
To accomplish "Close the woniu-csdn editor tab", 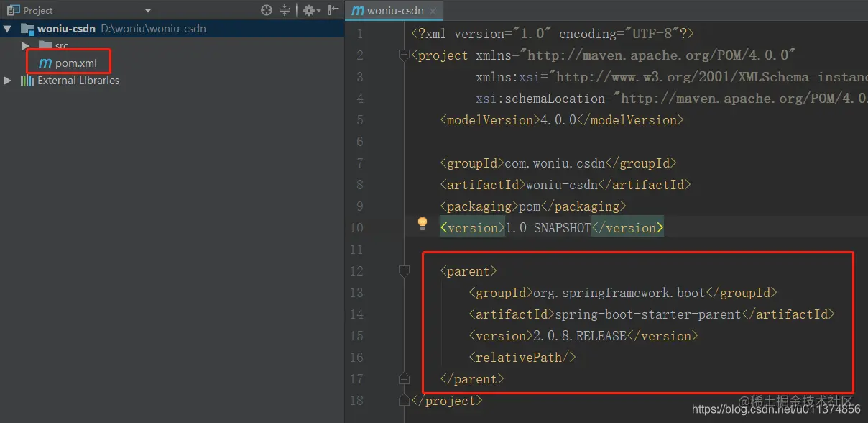I will [433, 11].
